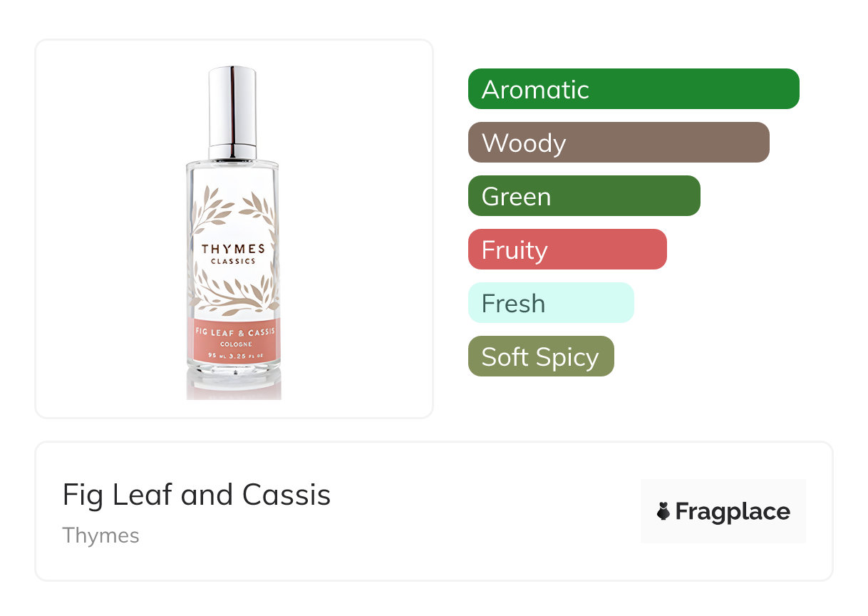
Task: Click the CLASSICS text on bottle
Action: coord(233,262)
